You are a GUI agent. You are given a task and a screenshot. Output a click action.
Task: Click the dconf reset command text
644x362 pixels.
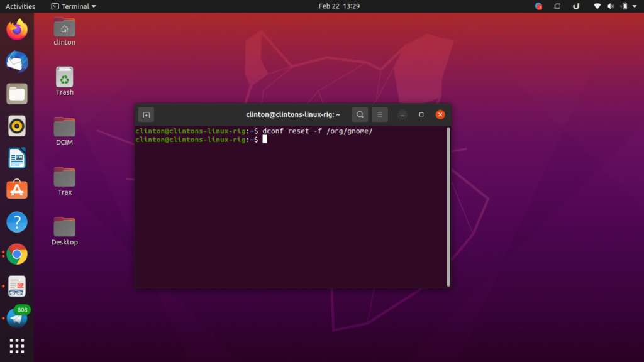(318, 131)
